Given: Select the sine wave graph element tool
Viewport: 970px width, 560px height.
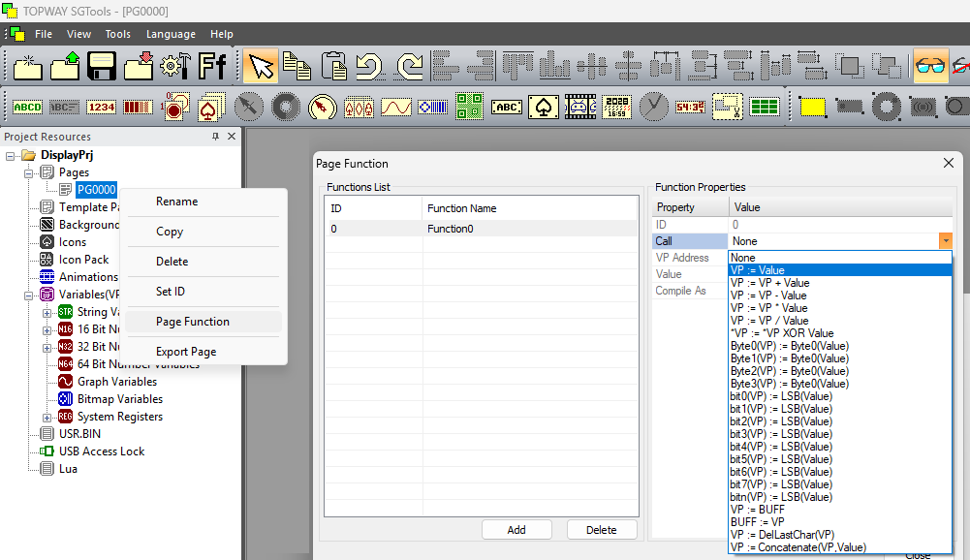Looking at the screenshot, I should [x=395, y=107].
